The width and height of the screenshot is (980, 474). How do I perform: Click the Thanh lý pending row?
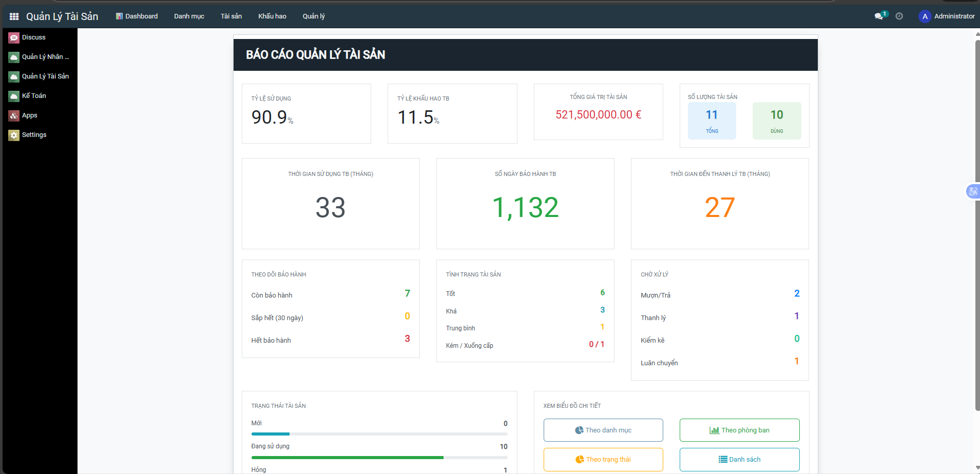[720, 318]
